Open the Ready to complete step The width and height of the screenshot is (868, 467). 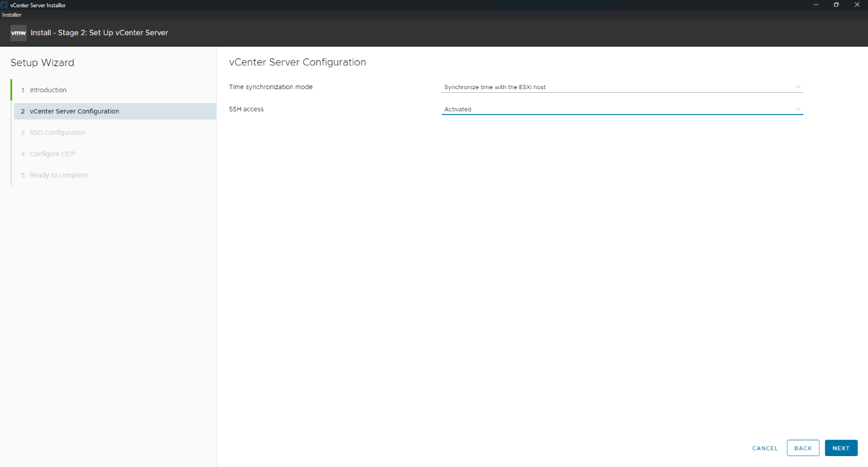[x=58, y=175]
